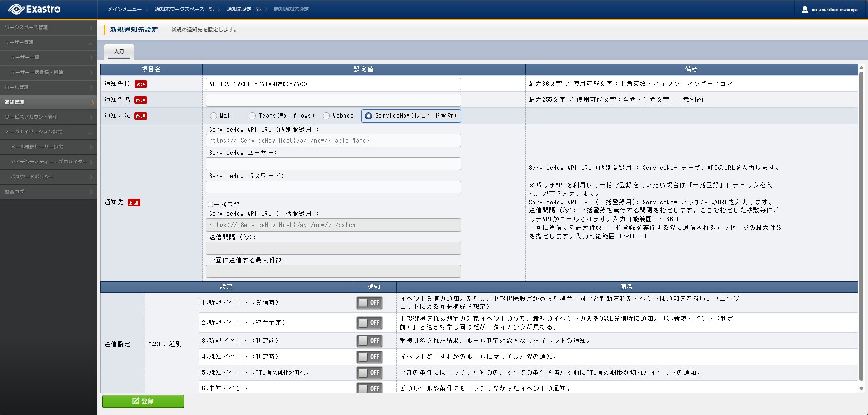868x415 pixels.
Task: Click the vertical scrollbar thumb
Action: point(861,227)
